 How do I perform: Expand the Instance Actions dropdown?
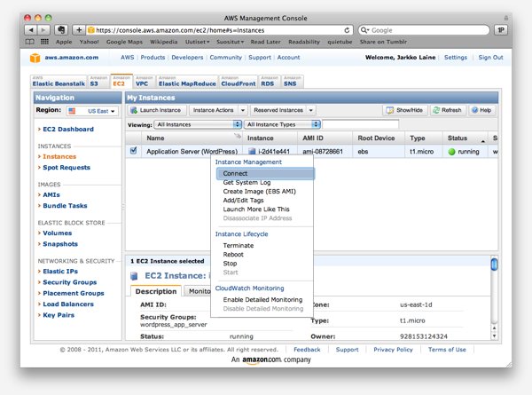coord(214,110)
